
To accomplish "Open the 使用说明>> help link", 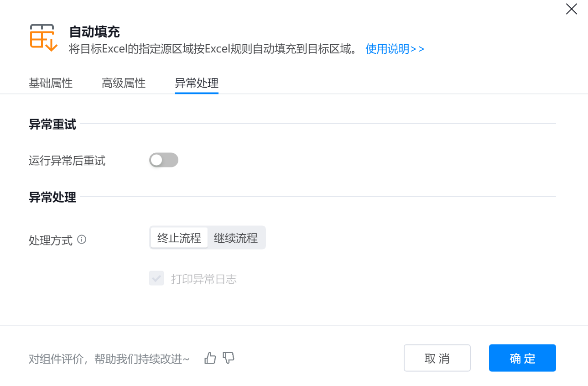I will (x=395, y=49).
